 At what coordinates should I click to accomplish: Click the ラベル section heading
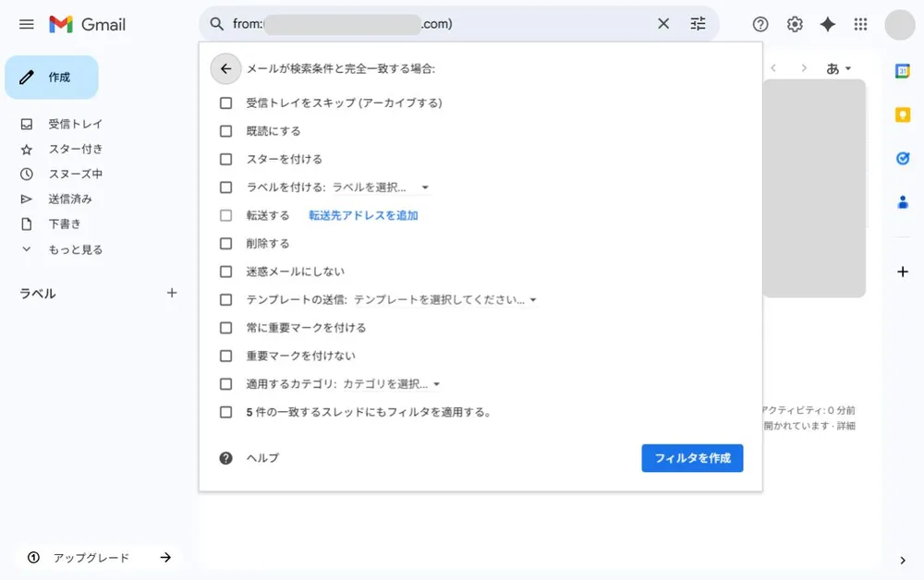point(38,294)
